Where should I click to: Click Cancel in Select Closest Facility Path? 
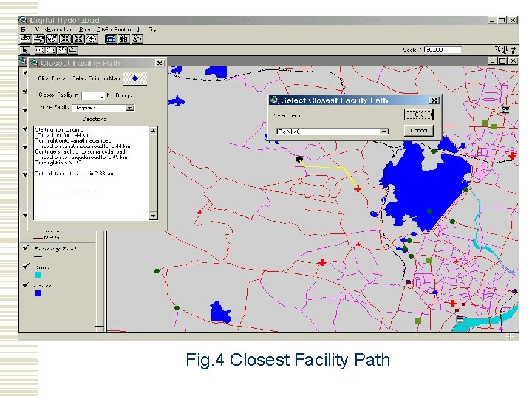(x=419, y=130)
